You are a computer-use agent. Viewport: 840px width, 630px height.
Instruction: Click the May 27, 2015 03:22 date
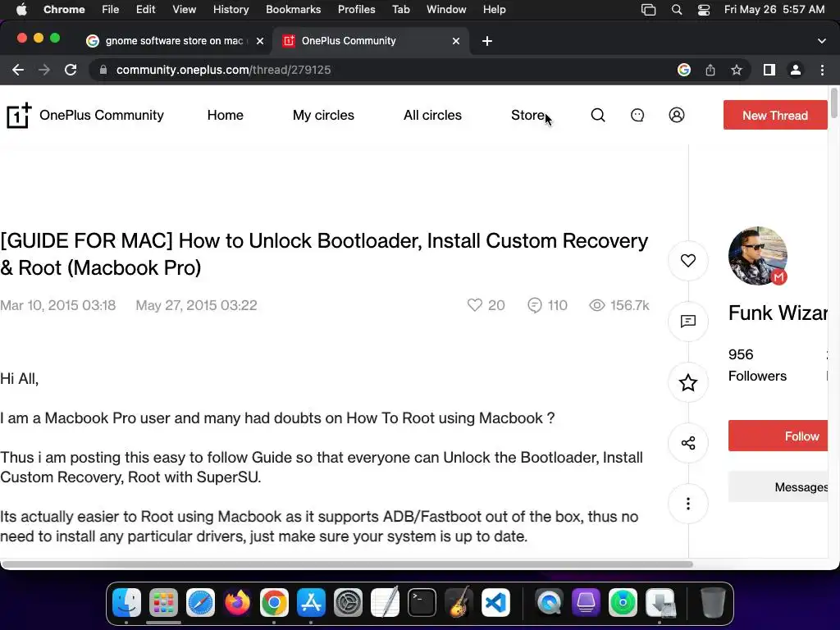click(196, 305)
